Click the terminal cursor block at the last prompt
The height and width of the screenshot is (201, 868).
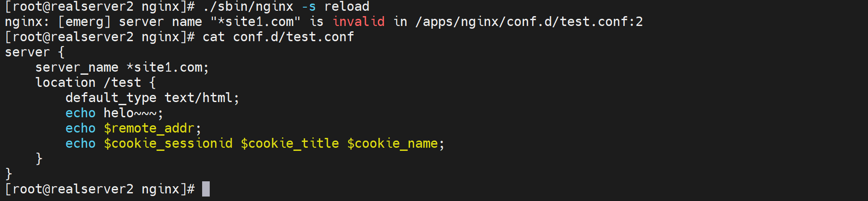coord(206,189)
